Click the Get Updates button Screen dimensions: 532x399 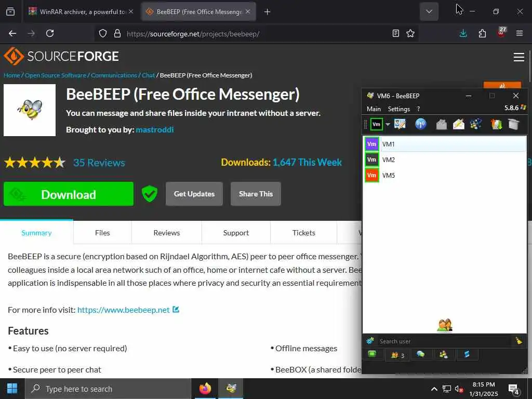[194, 194]
